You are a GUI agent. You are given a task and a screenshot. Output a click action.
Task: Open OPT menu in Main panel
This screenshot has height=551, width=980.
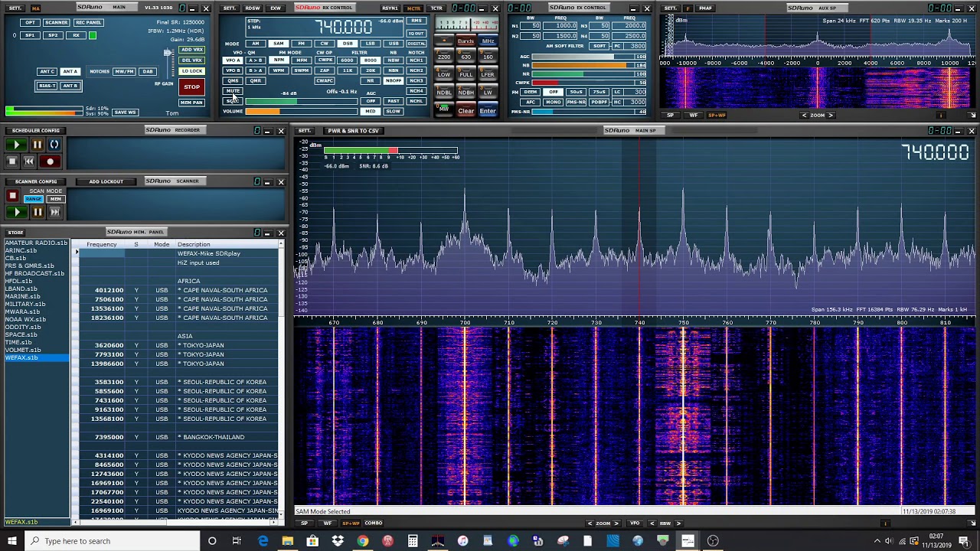click(x=31, y=23)
